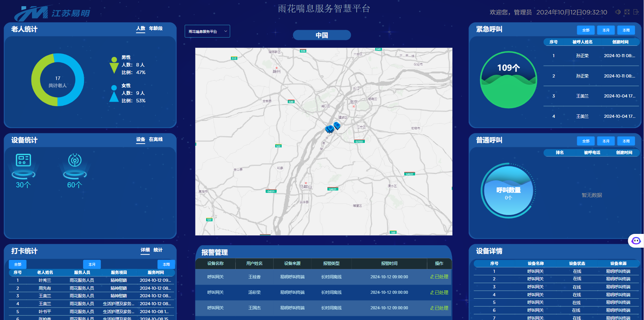The image size is (644, 320).
Task: Switch 老人统计 to 年龄段 tab
Action: (156, 29)
